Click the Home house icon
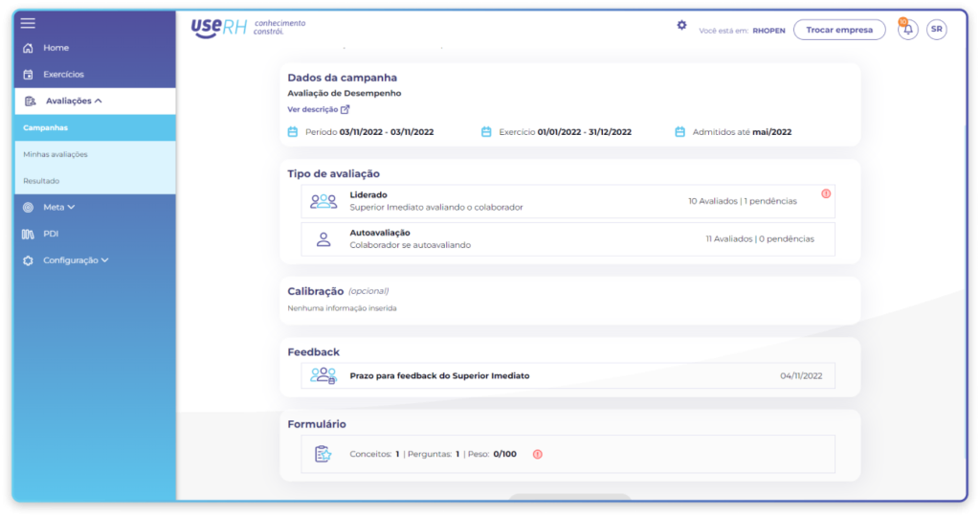This screenshot has width=980, height=517. (x=28, y=48)
